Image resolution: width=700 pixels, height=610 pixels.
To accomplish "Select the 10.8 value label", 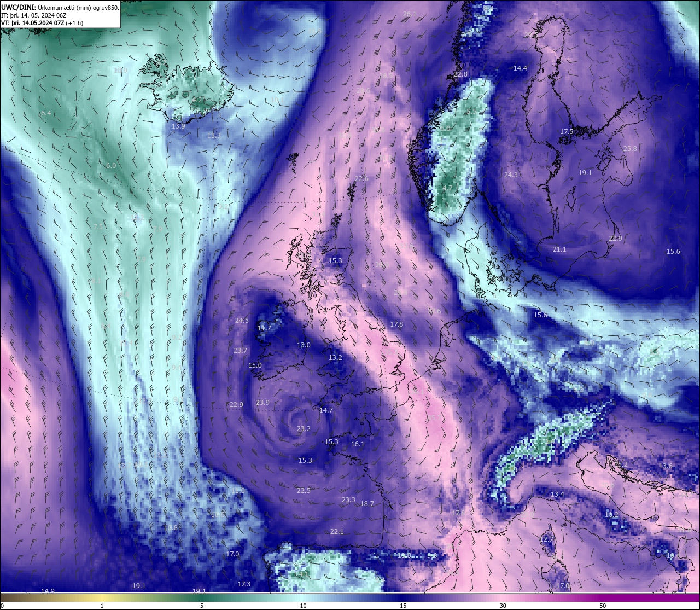I will [x=171, y=527].
